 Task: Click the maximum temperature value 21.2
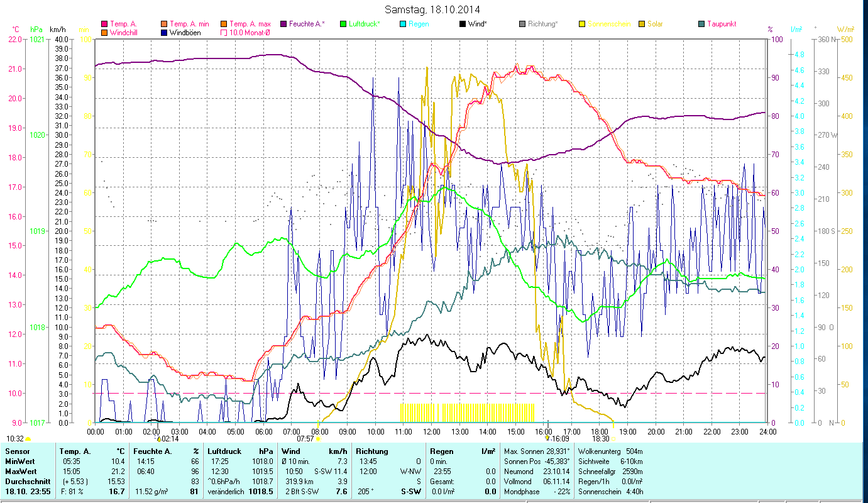click(119, 472)
